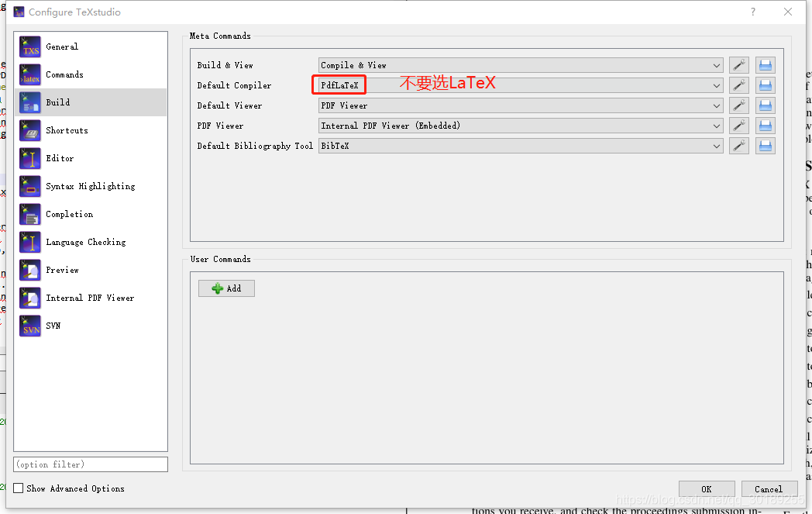The height and width of the screenshot is (514, 812).
Task: Click blue reset icon for Default Compiler
Action: coord(766,85)
